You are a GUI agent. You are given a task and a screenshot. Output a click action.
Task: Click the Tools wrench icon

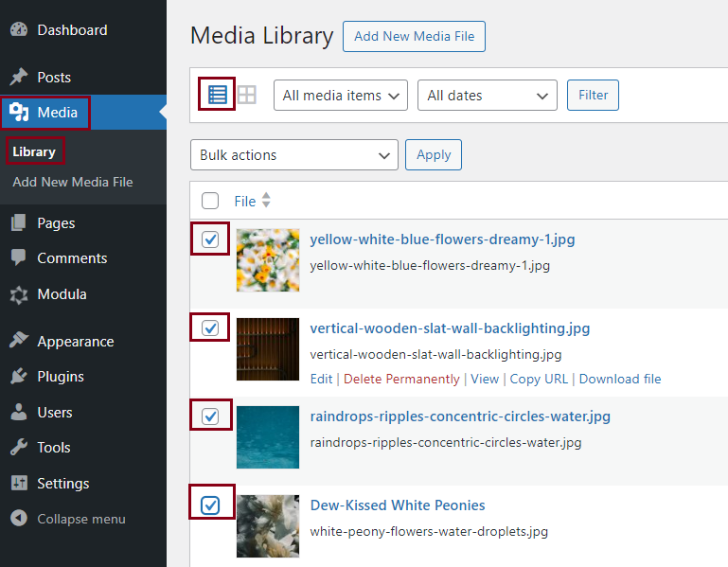[19, 448]
